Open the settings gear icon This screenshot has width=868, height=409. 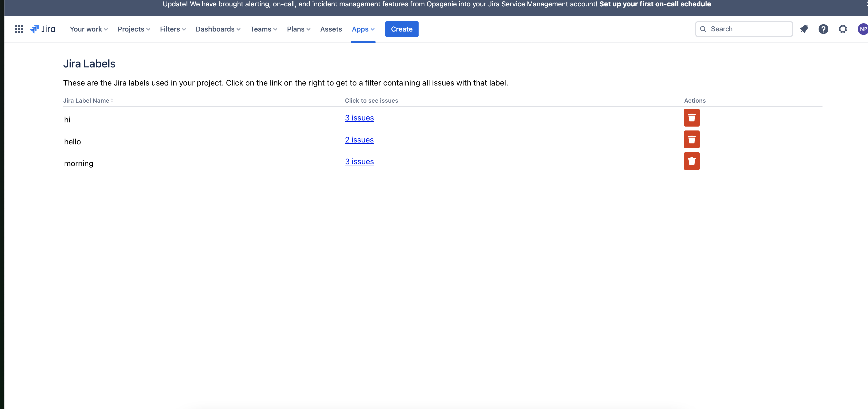(x=842, y=29)
